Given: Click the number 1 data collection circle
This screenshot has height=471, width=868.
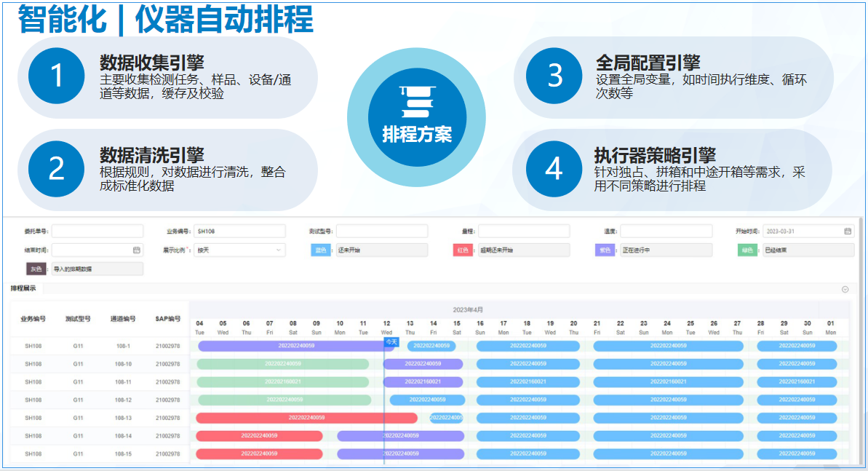Looking at the screenshot, I should [57, 75].
